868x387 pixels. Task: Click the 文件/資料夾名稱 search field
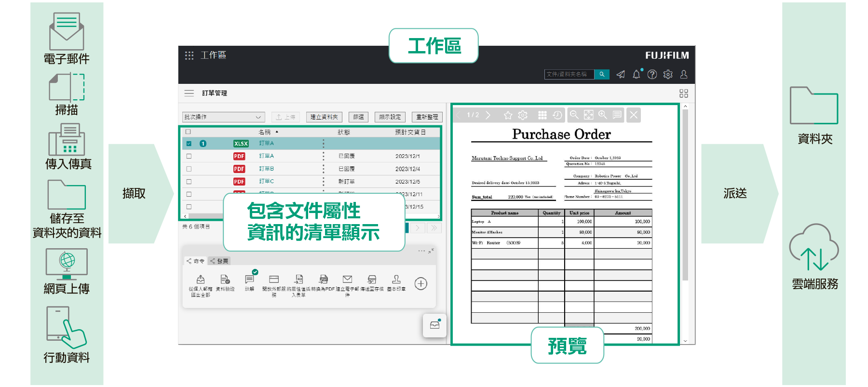[570, 74]
